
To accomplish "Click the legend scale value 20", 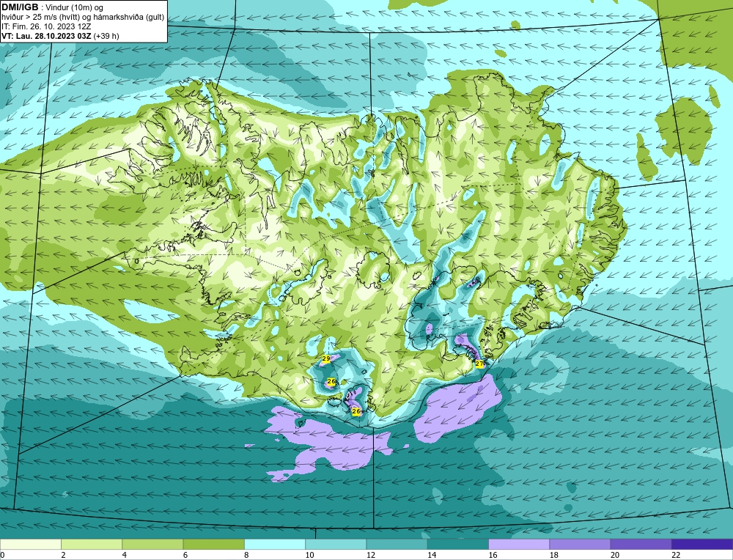I will coord(615,555).
